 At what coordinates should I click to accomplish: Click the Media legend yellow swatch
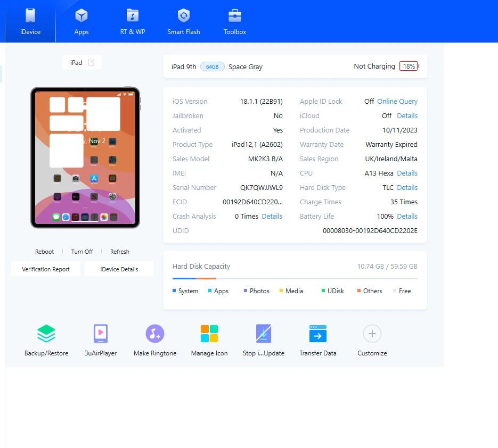point(281,291)
